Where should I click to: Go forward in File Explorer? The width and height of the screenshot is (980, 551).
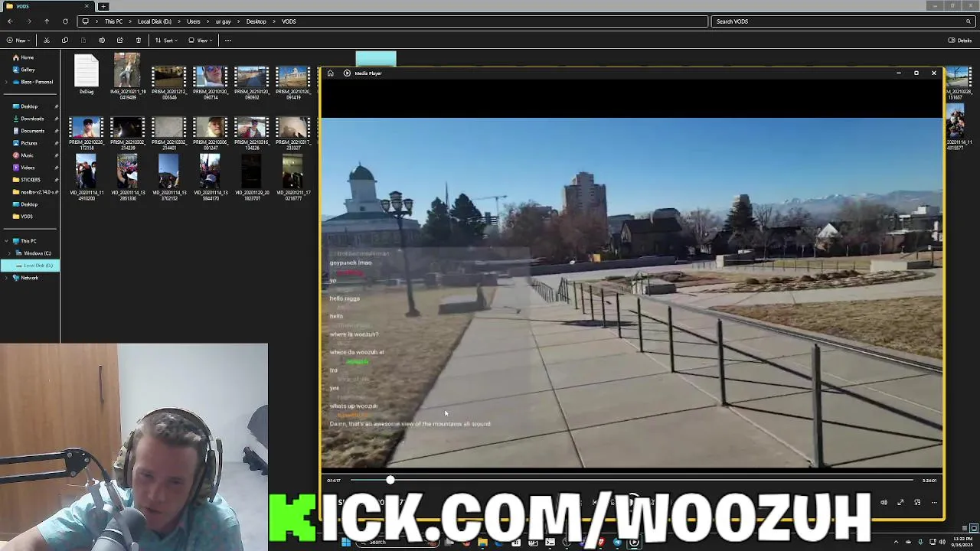pyautogui.click(x=28, y=21)
